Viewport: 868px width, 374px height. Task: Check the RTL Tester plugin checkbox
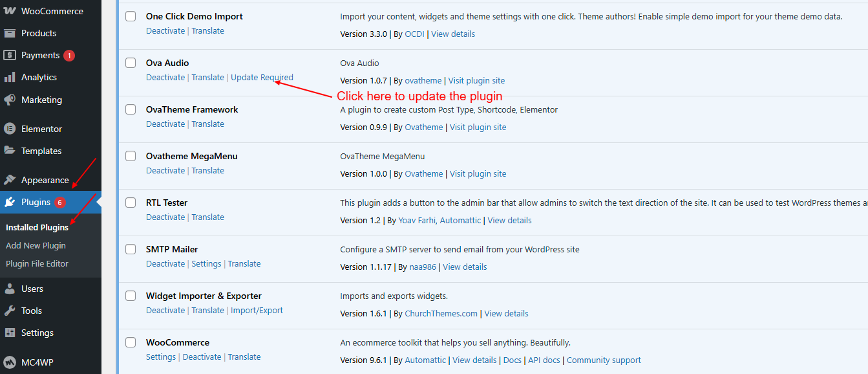tap(131, 203)
